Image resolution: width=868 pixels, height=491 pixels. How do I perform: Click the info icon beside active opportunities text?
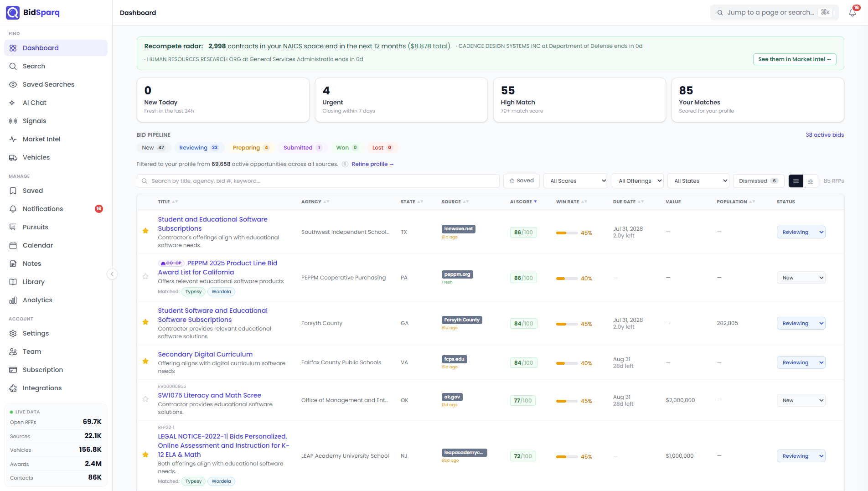(x=345, y=164)
